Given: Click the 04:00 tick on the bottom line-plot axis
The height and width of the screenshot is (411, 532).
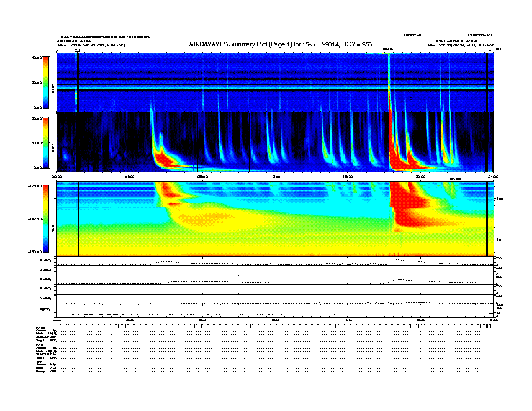Looking at the screenshot, I should click(130, 320).
